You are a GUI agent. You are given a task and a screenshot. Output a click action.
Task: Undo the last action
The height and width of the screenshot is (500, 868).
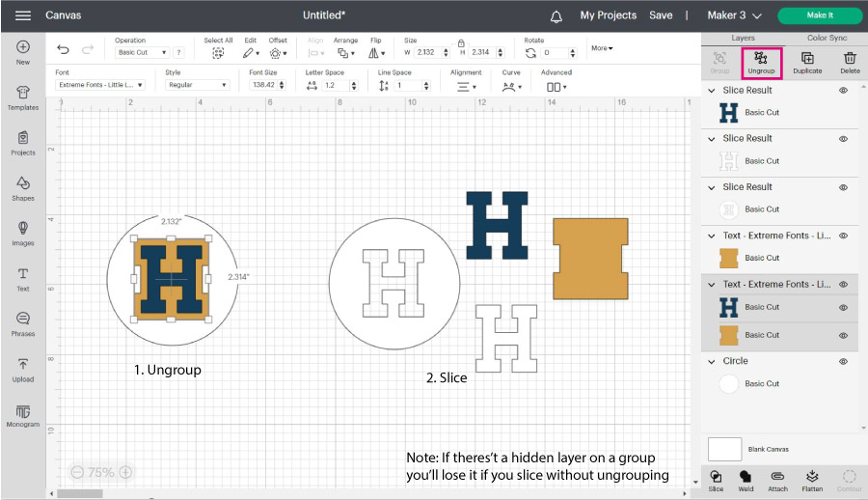63,50
